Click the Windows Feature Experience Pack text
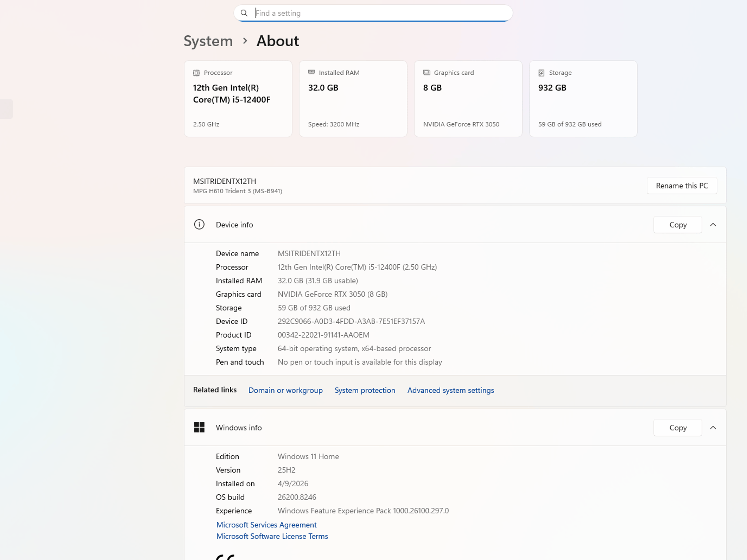 pos(363,511)
